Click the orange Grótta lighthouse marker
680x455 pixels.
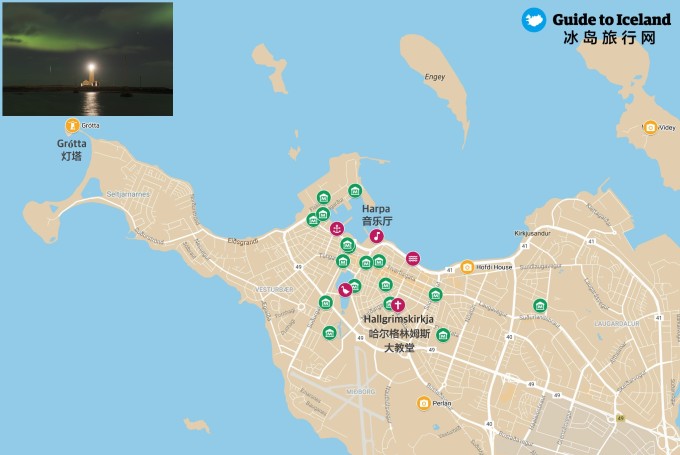[72, 126]
